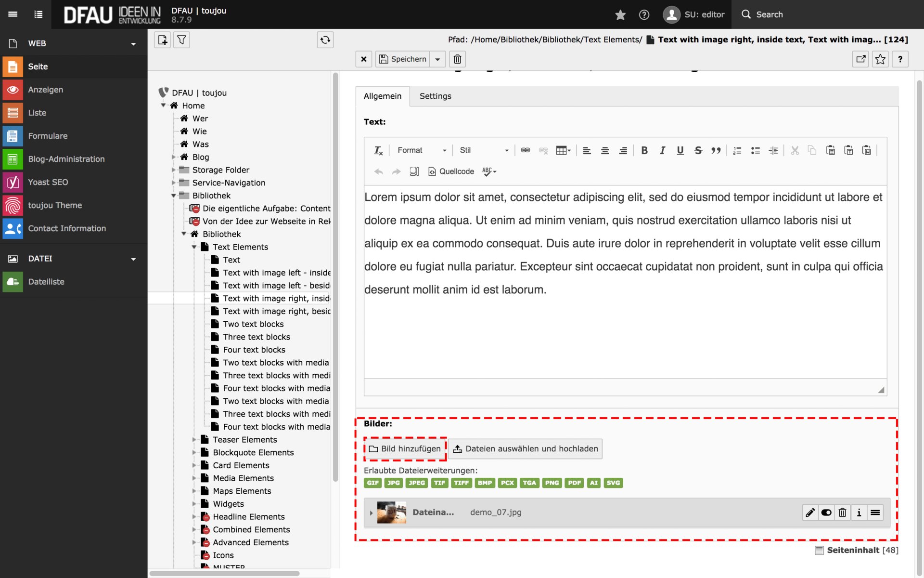Click the paste icon in editor toolbar

831,150
